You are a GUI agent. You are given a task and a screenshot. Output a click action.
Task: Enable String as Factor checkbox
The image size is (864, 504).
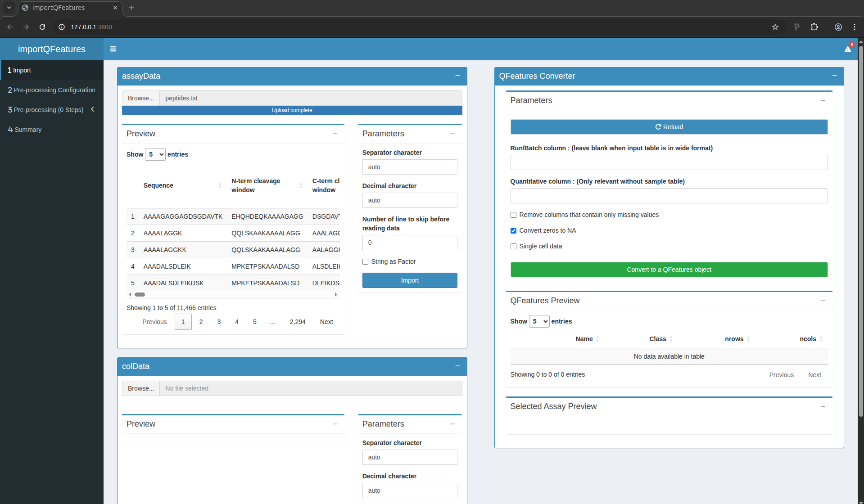(365, 262)
